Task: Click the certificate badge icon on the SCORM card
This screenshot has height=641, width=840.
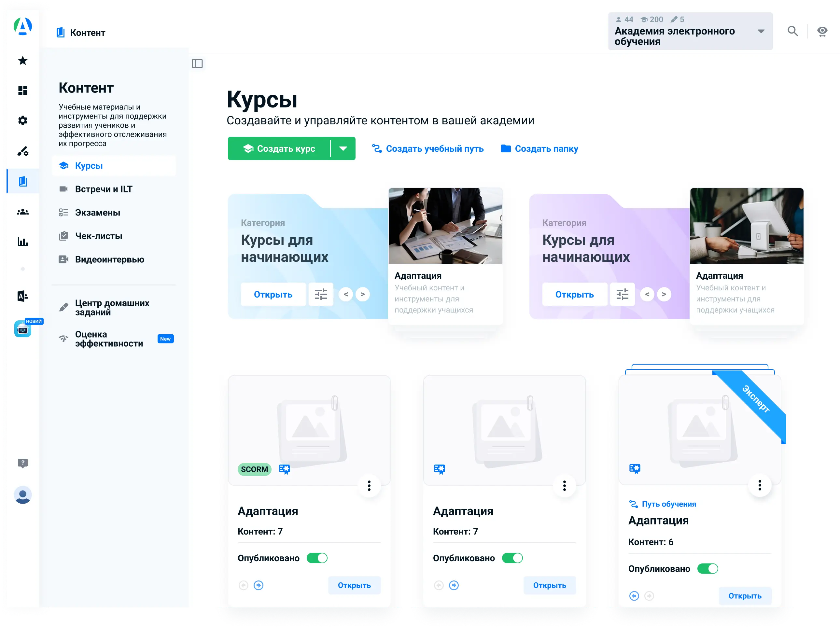Action: [x=285, y=469]
